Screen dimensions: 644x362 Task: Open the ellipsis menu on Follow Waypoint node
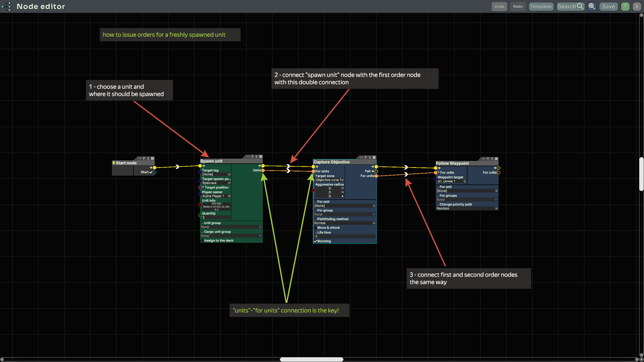click(483, 159)
